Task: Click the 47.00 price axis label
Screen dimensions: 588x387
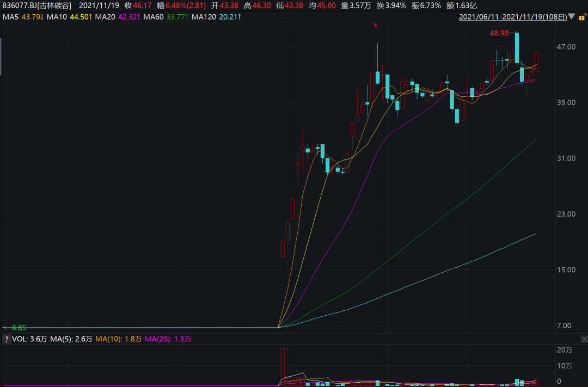Action: [566, 47]
